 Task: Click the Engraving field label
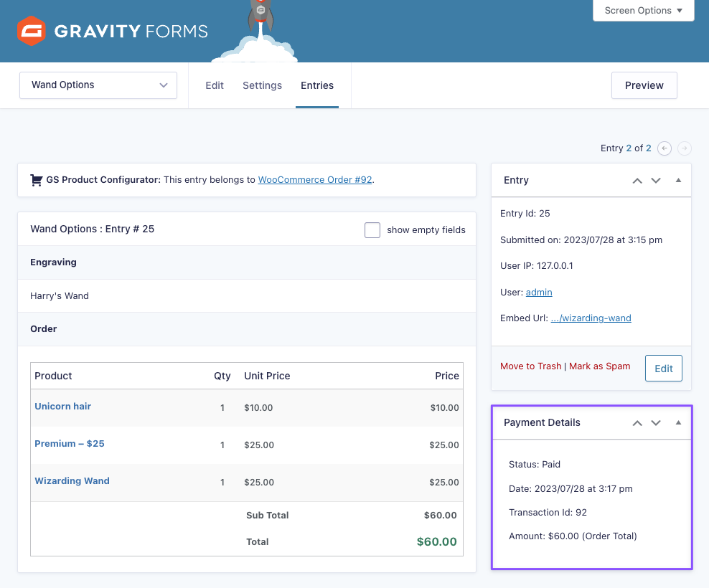(x=53, y=262)
